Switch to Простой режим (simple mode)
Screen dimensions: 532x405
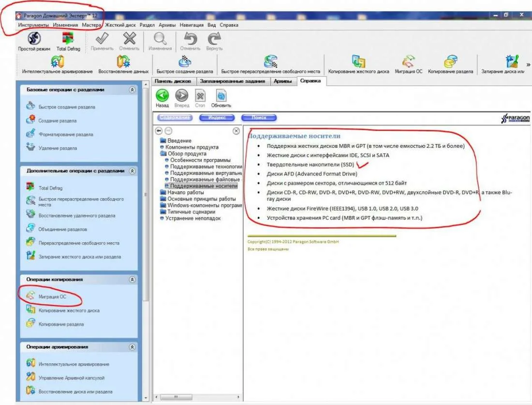coord(34,42)
